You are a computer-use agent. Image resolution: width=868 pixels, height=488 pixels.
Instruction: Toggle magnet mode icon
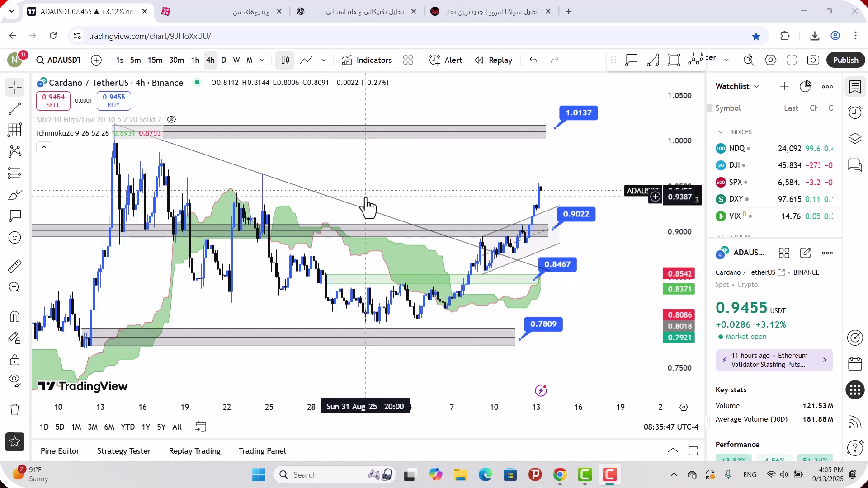(15, 316)
